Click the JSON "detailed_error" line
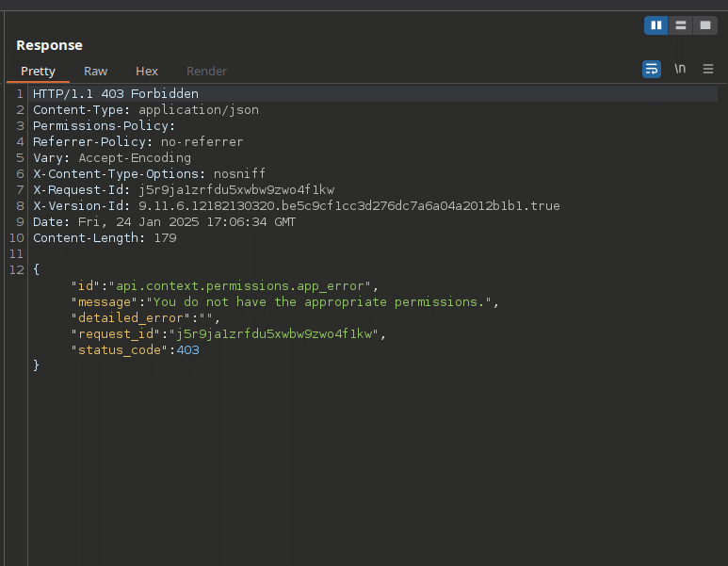Viewport: 728px width, 566px height. [145, 318]
